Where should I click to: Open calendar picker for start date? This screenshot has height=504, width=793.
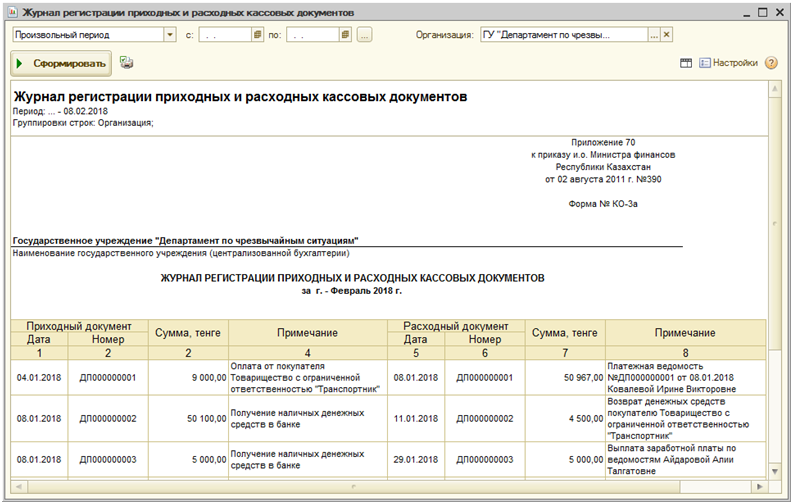coord(257,34)
